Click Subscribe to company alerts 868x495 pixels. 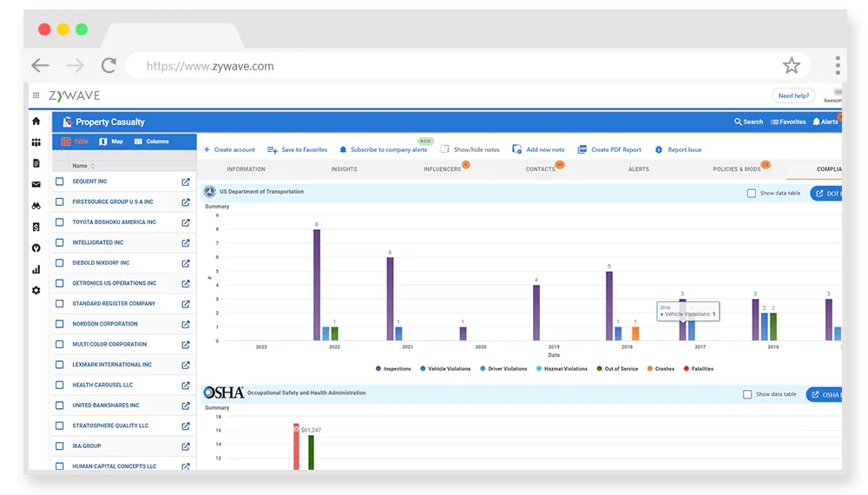coord(383,149)
